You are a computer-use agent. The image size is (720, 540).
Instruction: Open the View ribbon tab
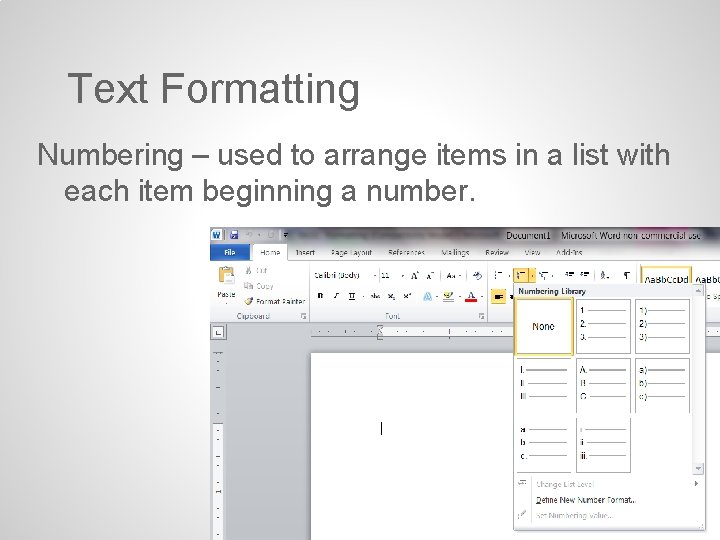(x=532, y=253)
